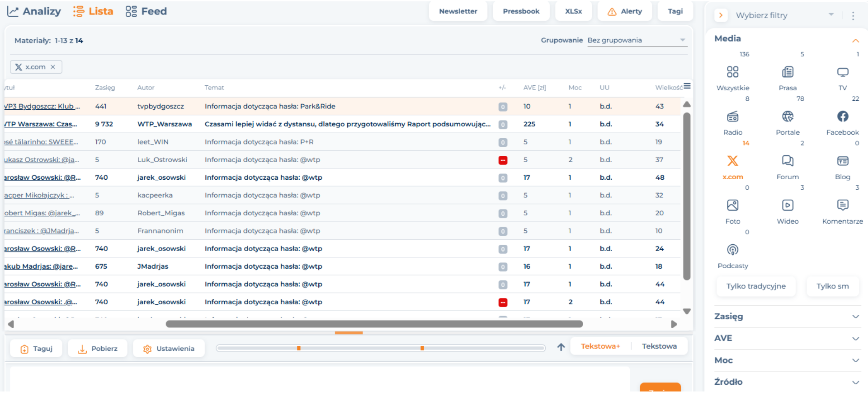Filter by Komentarze media type
The image size is (868, 396).
click(842, 205)
